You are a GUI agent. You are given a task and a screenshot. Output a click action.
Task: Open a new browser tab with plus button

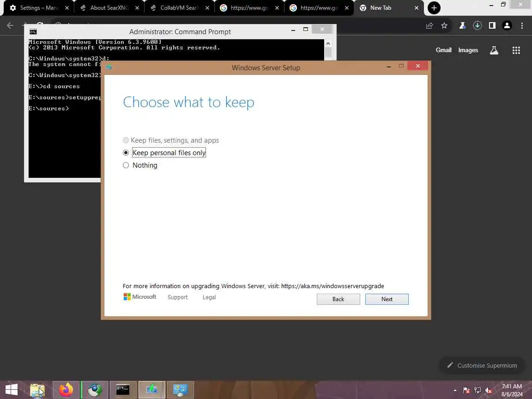(434, 8)
